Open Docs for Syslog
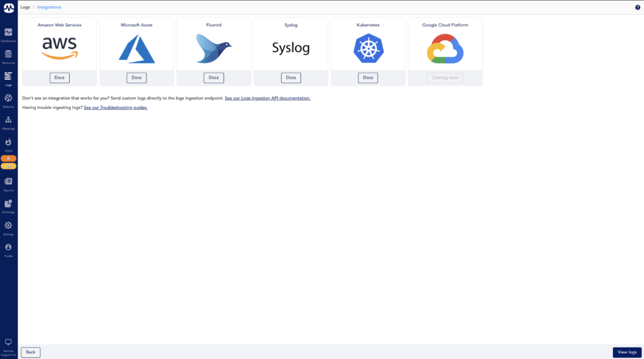Viewport: 644px width, 359px height. click(291, 77)
